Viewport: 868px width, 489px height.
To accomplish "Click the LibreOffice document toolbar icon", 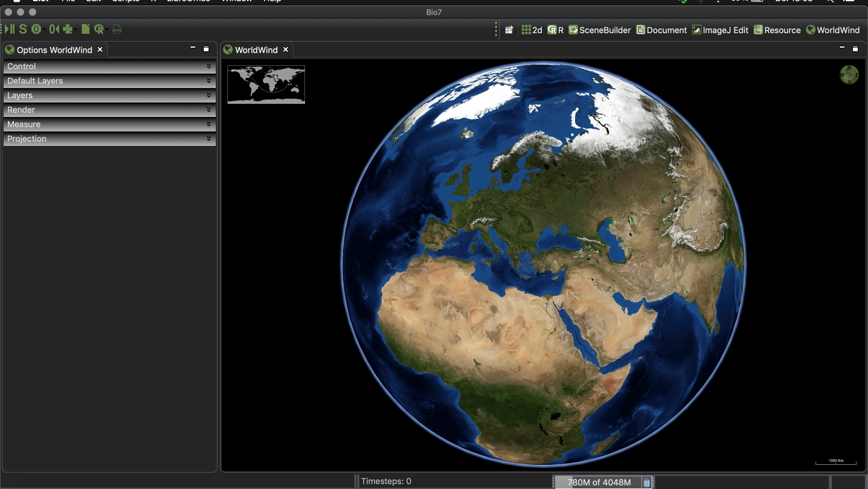I will click(x=86, y=29).
